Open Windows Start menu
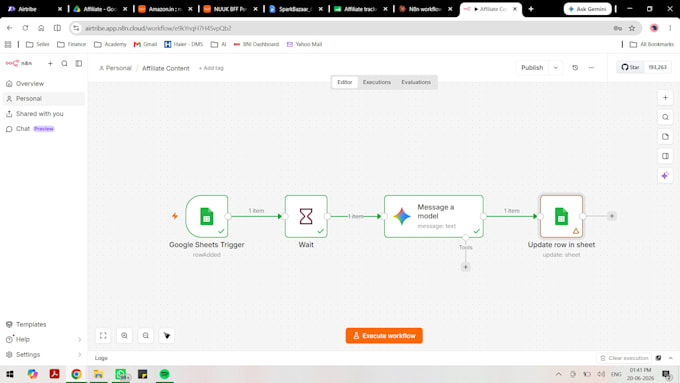Image resolution: width=680 pixels, height=383 pixels. click(x=10, y=374)
